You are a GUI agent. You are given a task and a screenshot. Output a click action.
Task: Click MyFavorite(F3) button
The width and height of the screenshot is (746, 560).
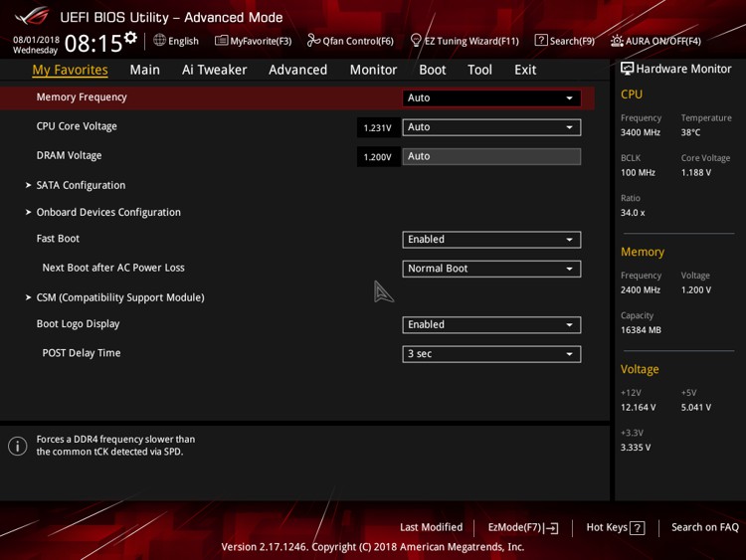pyautogui.click(x=253, y=41)
